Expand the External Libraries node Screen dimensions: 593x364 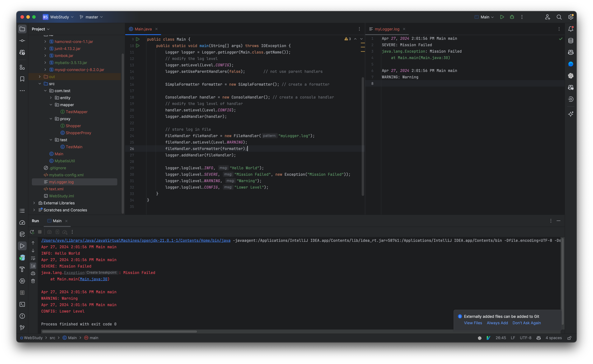pos(34,203)
